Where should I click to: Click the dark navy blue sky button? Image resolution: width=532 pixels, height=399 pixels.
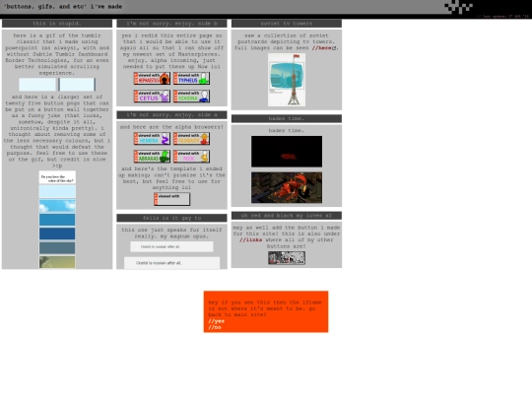[57, 234]
